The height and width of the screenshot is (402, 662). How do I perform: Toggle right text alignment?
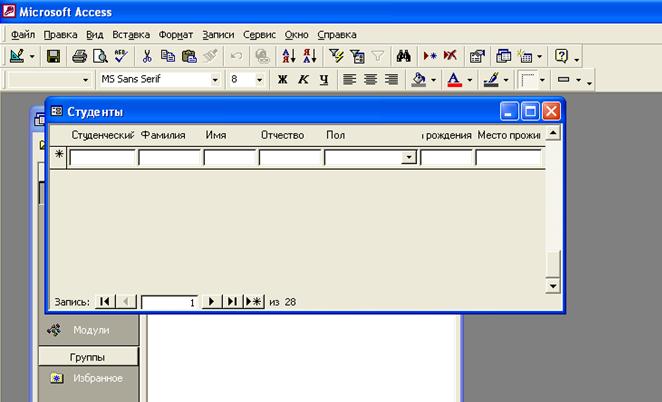[x=392, y=79]
